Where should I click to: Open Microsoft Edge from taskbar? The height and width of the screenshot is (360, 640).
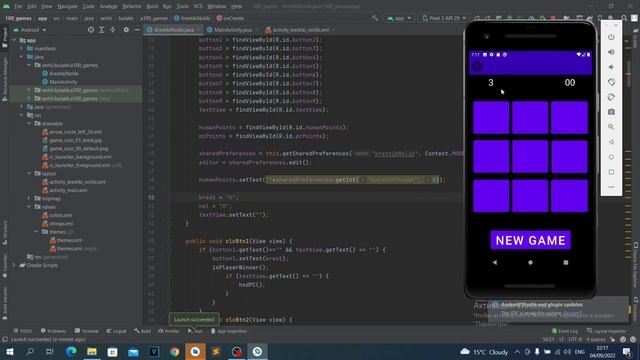pyautogui.click(x=71, y=351)
